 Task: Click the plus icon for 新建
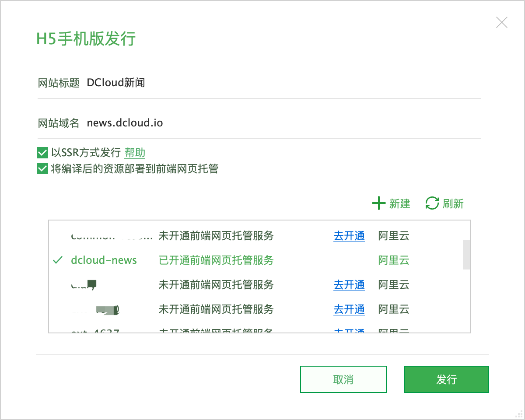point(378,203)
